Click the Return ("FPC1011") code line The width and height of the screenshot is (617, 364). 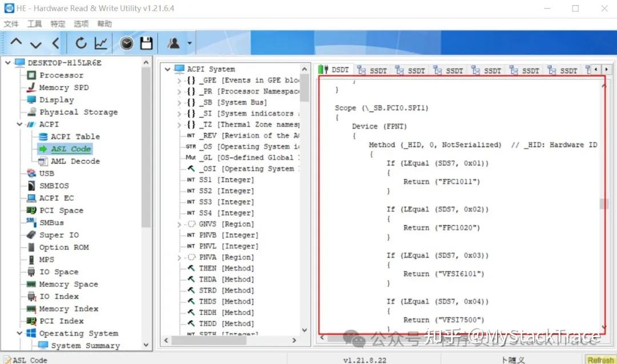pos(441,182)
